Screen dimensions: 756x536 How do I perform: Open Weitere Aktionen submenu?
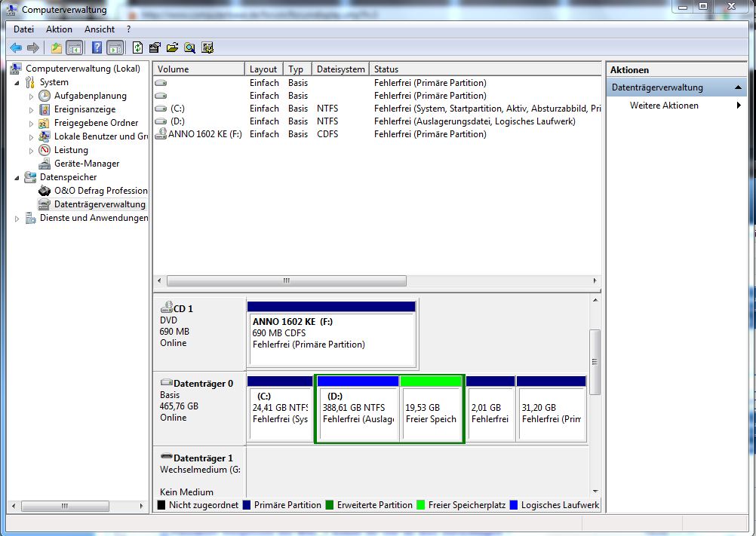point(677,106)
